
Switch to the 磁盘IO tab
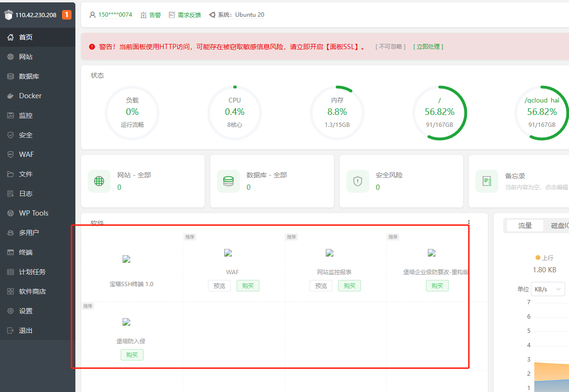click(559, 226)
